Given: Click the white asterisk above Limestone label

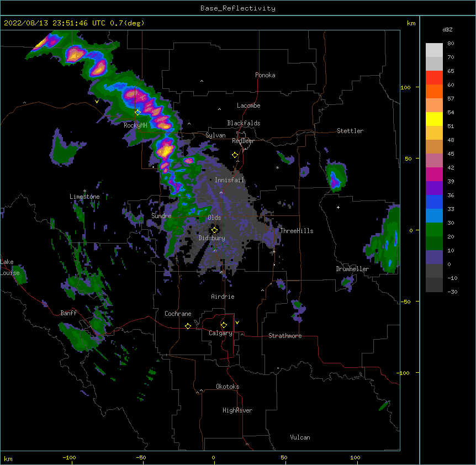Looking at the screenshot, I should click(x=84, y=191).
